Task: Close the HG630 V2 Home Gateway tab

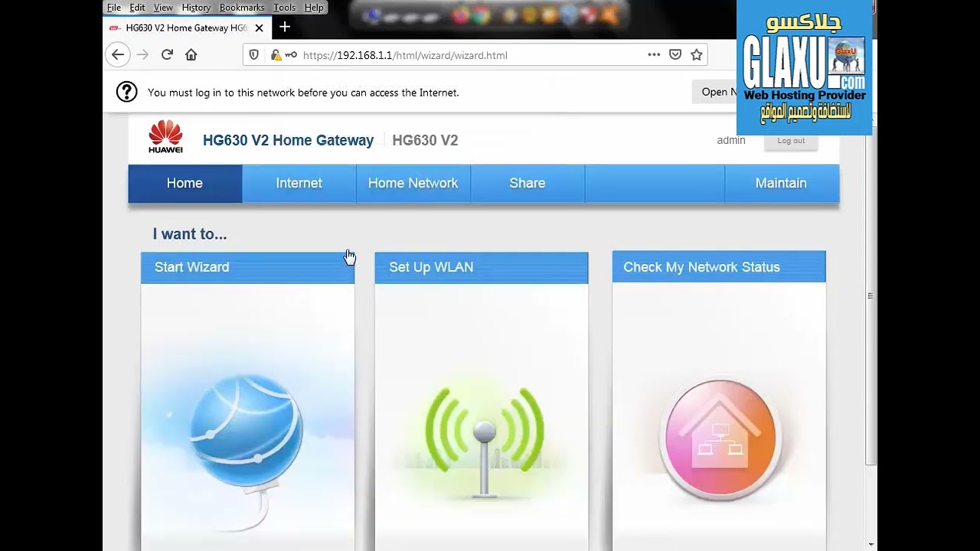Action: point(259,28)
